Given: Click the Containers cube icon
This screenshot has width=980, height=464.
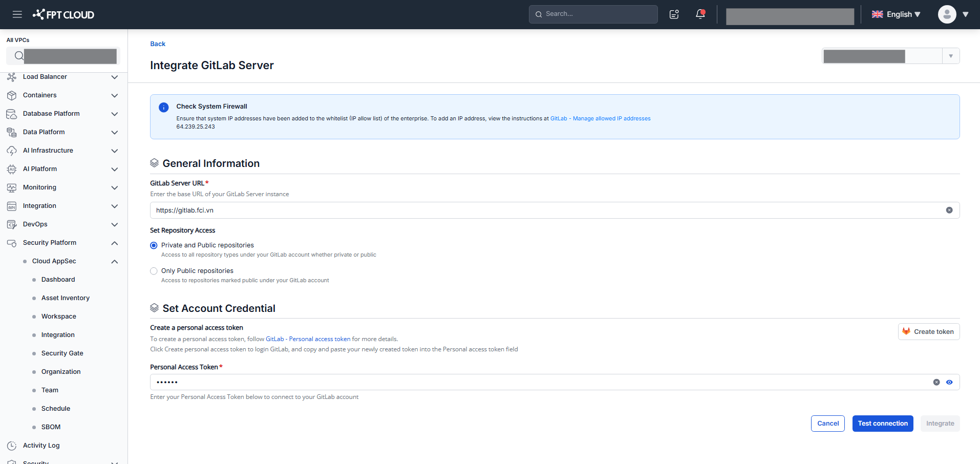Looking at the screenshot, I should [12, 95].
